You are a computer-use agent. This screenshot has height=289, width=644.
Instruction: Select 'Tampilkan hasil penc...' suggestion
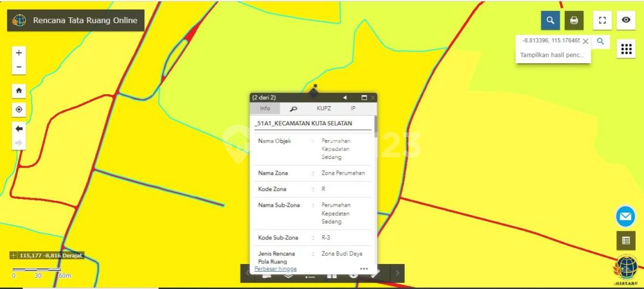pyautogui.click(x=553, y=55)
